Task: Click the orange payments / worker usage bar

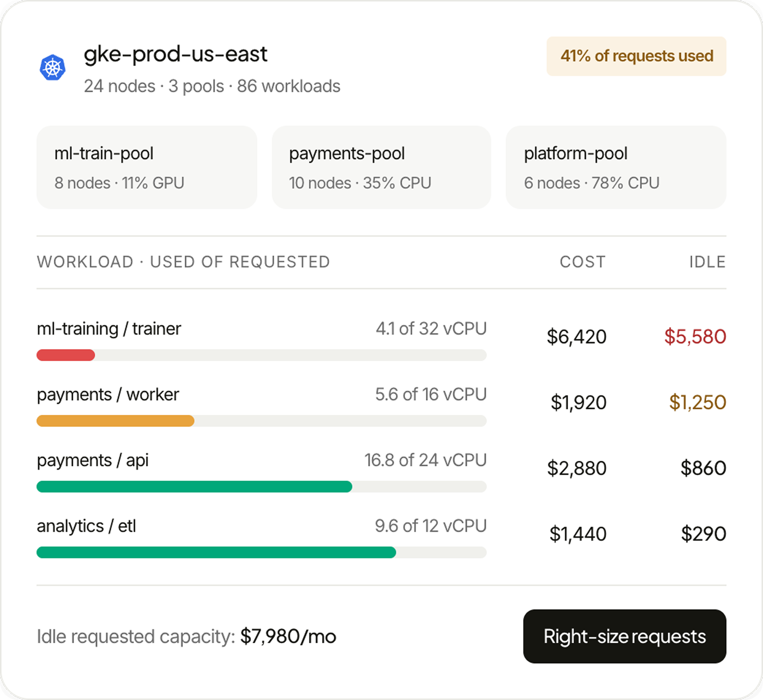Action: click(116, 421)
